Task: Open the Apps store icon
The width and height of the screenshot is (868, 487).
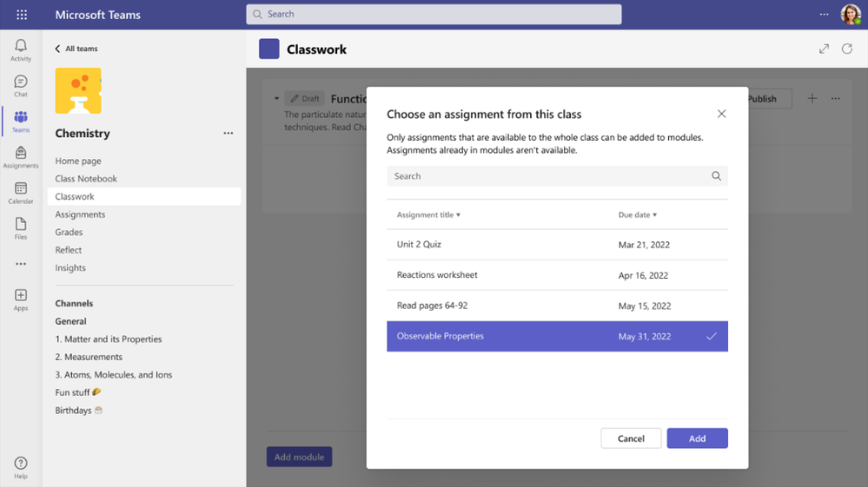Action: point(21,300)
